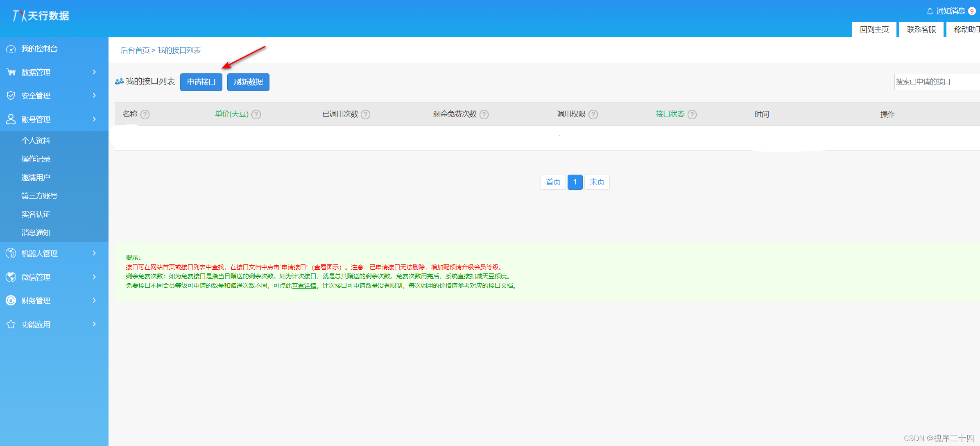
Task: Click the question mark next to 接口状态
Action: (692, 115)
